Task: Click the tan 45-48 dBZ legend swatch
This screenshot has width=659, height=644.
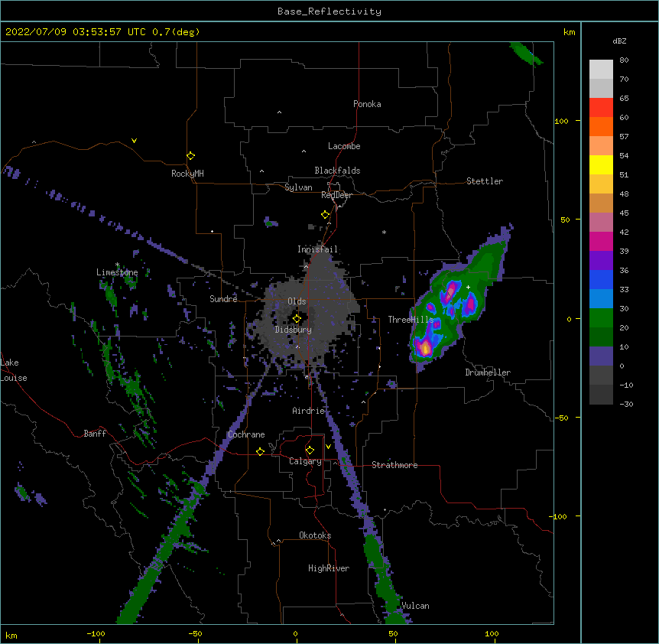Action: (601, 203)
